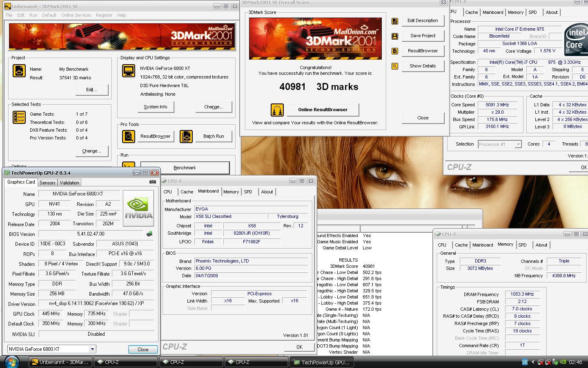The width and height of the screenshot is (588, 368).
Task: Click the Safely Remove Hardware tray icon
Action: 555,362
